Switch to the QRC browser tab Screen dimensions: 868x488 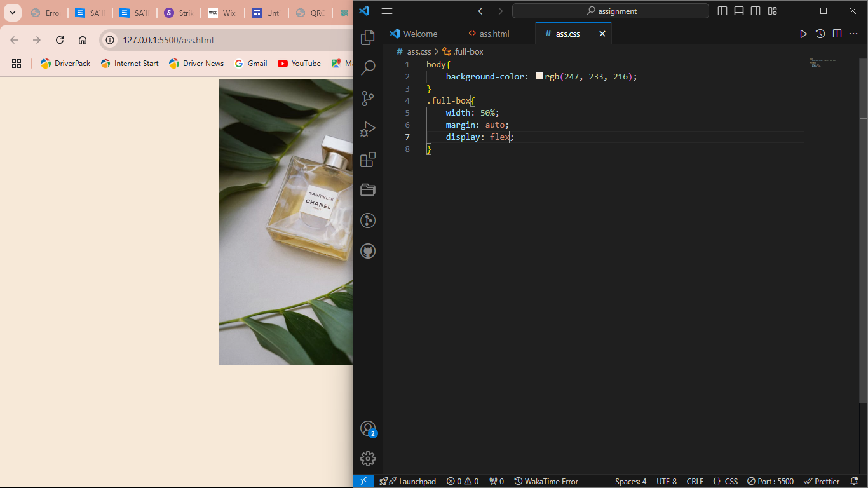310,13
